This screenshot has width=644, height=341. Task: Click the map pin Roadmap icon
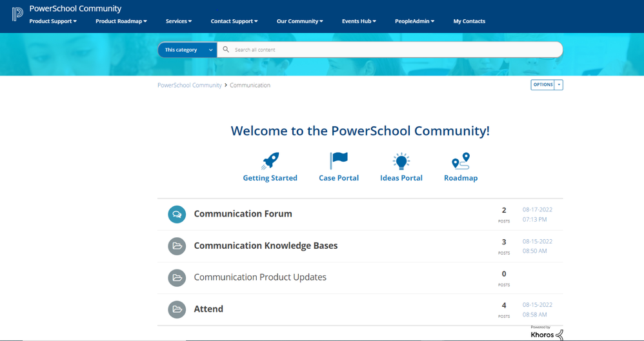pyautogui.click(x=461, y=161)
